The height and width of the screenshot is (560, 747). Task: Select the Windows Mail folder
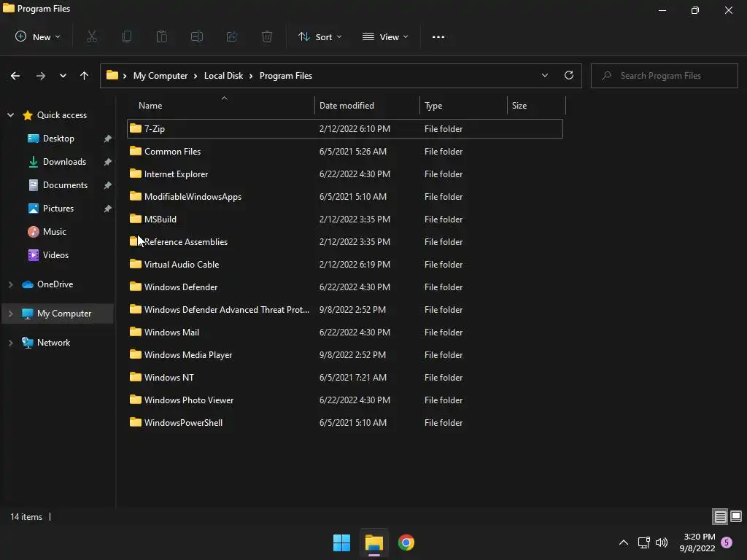[345, 332]
